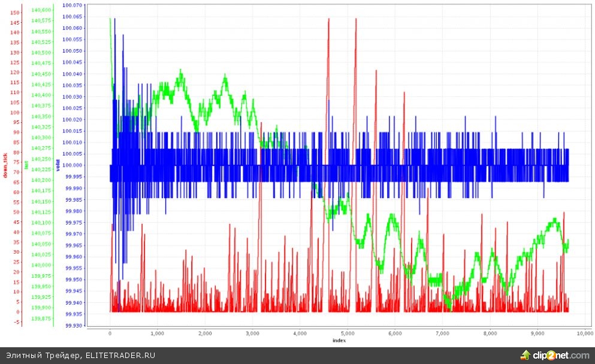Select the green last axis label
Image resolution: width=595 pixels, height=364 pixels.
tap(26, 163)
